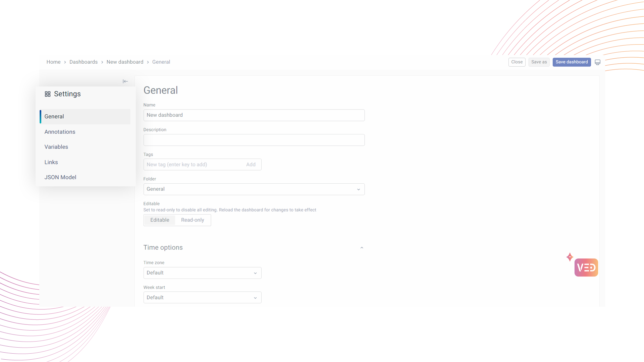Switch dashboard to Read-only

click(193, 220)
